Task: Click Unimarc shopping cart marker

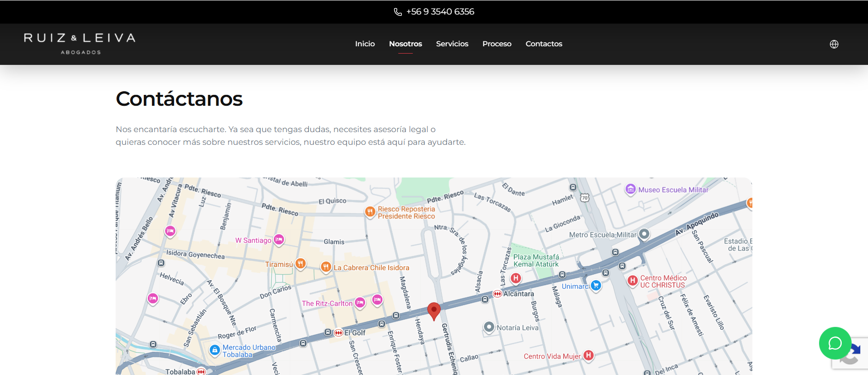Action: tap(596, 286)
